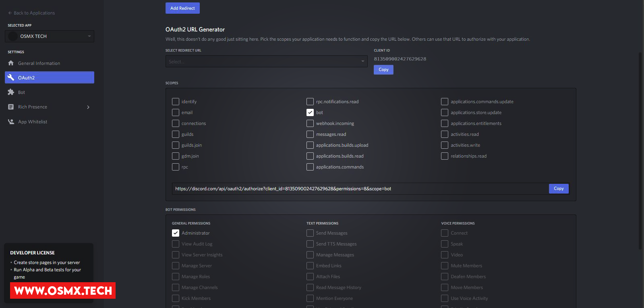Go back to Applications
The image size is (644, 308).
pos(31,13)
